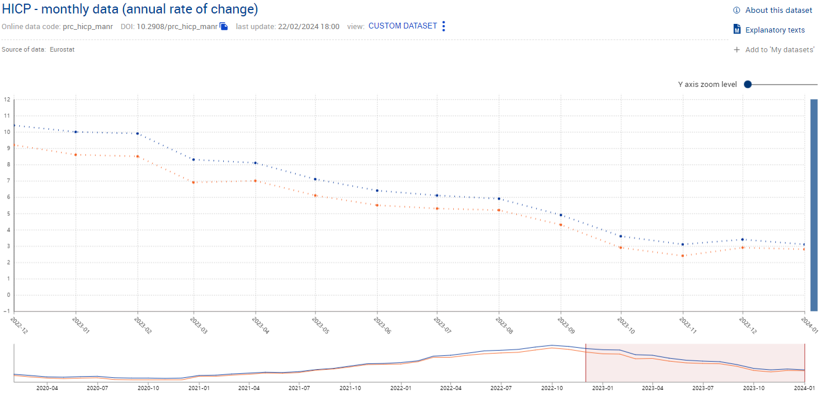Click the Explanatory texts document icon
This screenshot has height=399, width=835.
click(737, 29)
